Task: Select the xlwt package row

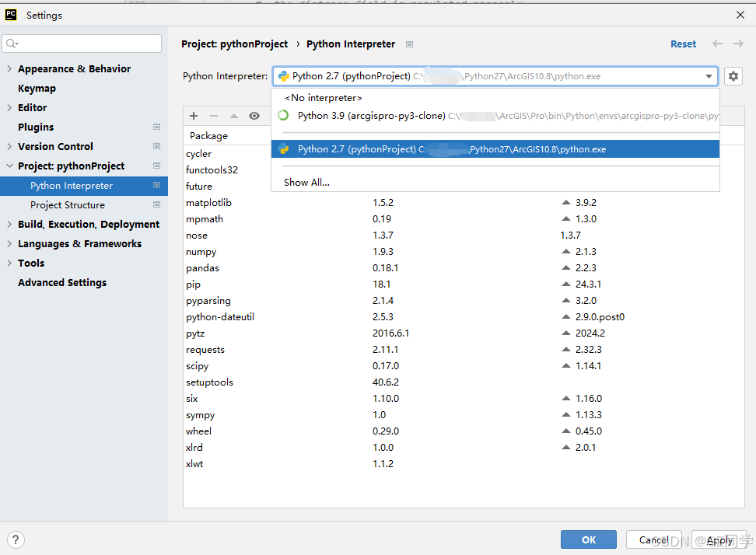Action: [464, 463]
